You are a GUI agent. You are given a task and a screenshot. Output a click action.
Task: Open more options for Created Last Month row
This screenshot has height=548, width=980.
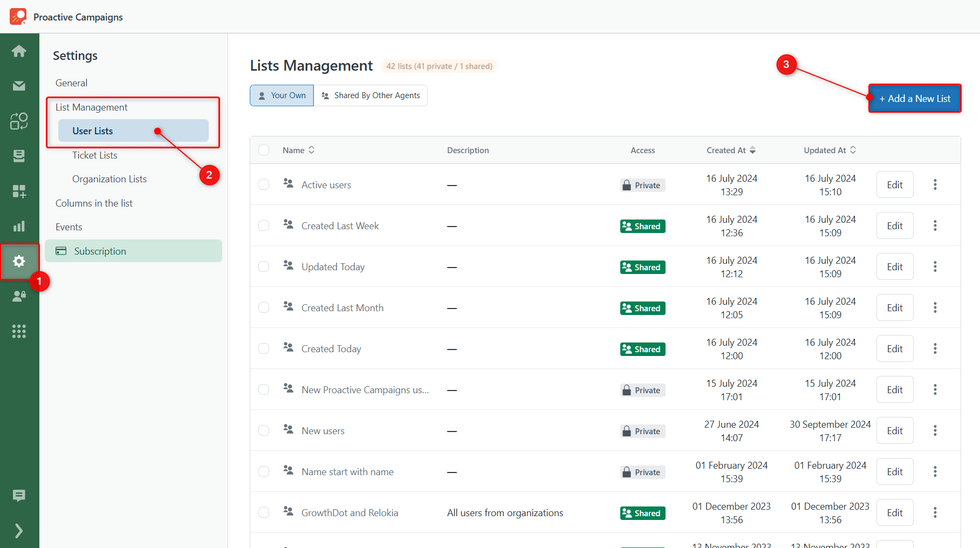coord(935,307)
